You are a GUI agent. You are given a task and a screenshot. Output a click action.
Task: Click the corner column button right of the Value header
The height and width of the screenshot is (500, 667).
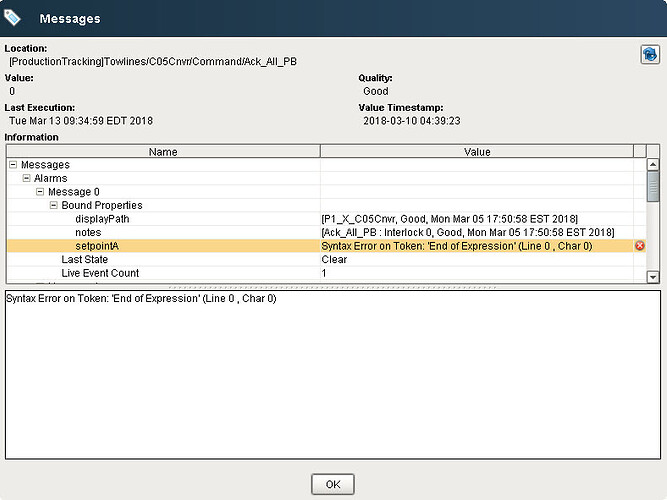point(640,151)
